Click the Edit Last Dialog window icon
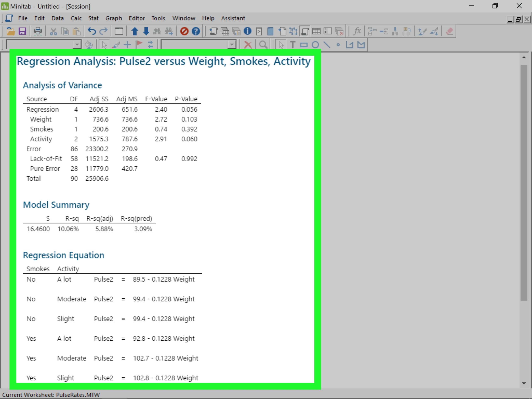Viewport: 532px width, 399px height. pos(119,31)
